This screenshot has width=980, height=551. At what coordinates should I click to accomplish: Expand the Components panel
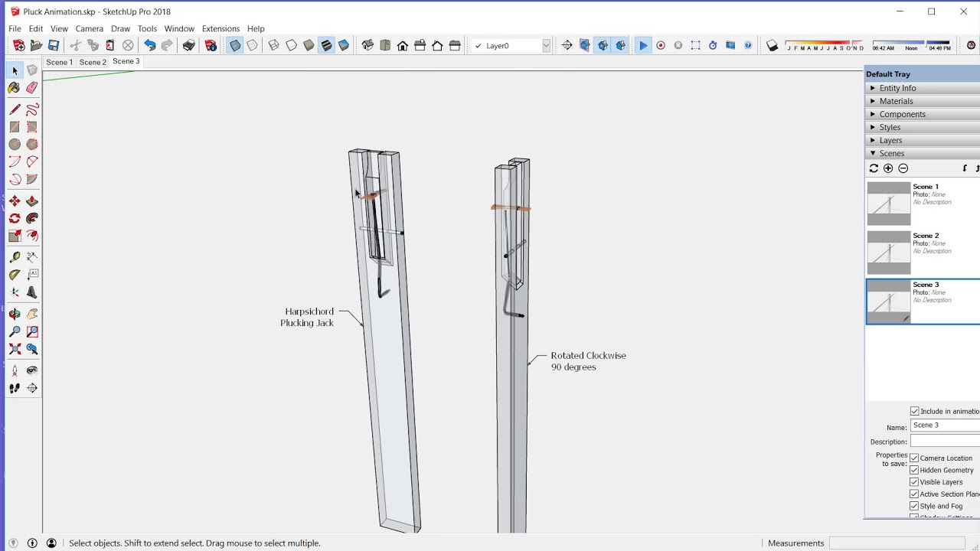click(x=923, y=114)
